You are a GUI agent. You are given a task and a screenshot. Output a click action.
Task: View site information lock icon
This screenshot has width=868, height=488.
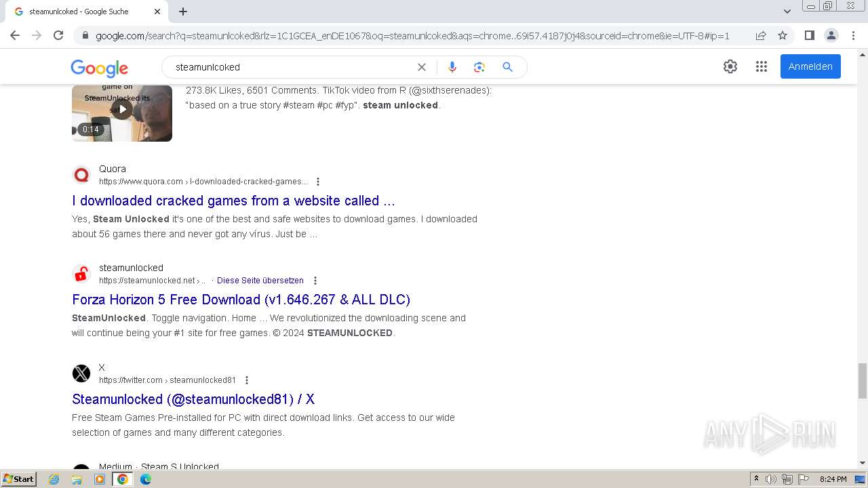pos(85,36)
